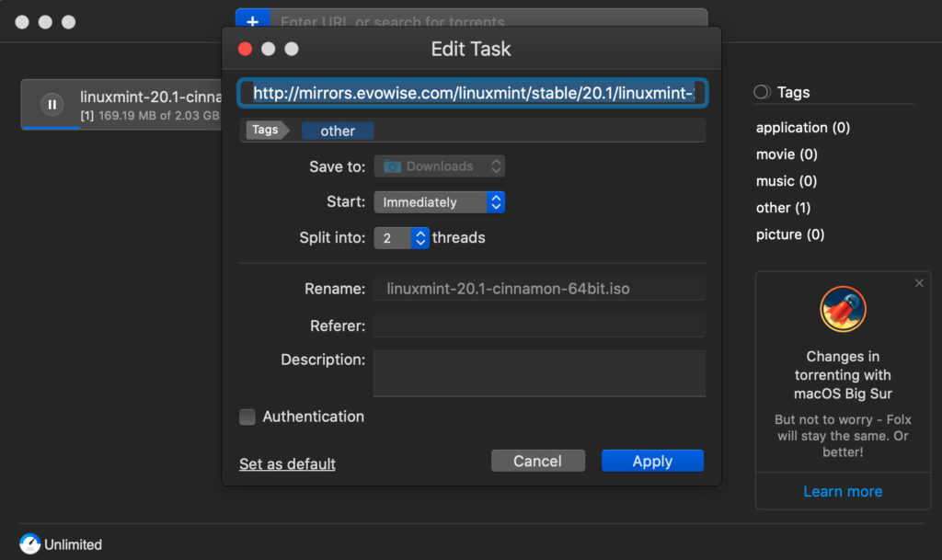Select the music (0) tag in sidebar
The height and width of the screenshot is (560, 942).
pos(785,181)
